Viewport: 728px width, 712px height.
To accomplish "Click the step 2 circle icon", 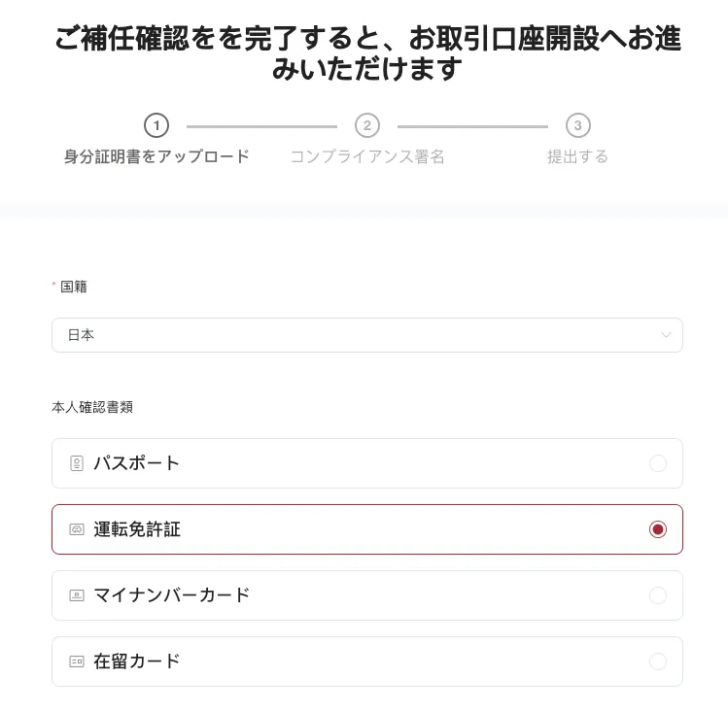I will (x=366, y=125).
